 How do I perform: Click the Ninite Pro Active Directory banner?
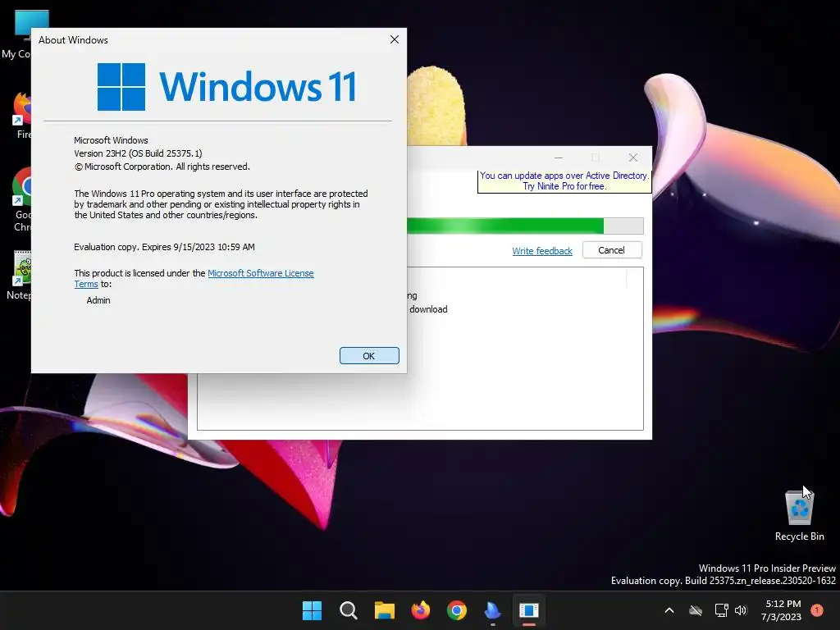pyautogui.click(x=564, y=181)
